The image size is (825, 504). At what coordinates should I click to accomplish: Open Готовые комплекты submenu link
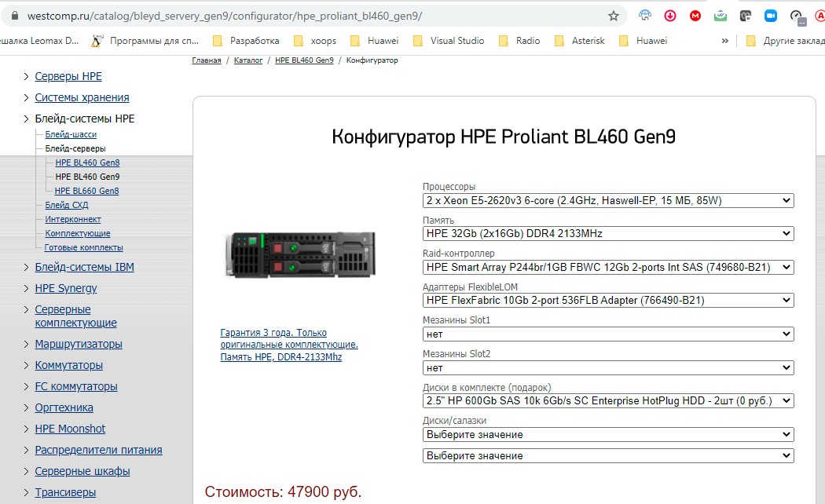[83, 247]
